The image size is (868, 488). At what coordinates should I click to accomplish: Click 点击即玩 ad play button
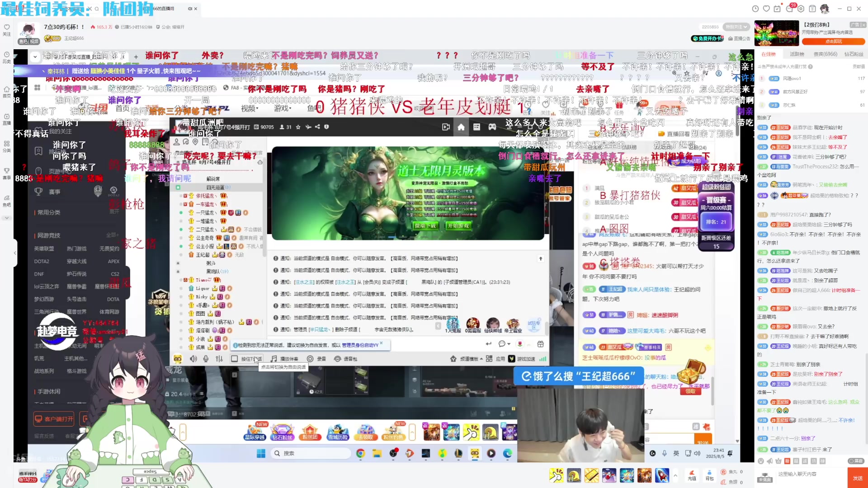[833, 42]
